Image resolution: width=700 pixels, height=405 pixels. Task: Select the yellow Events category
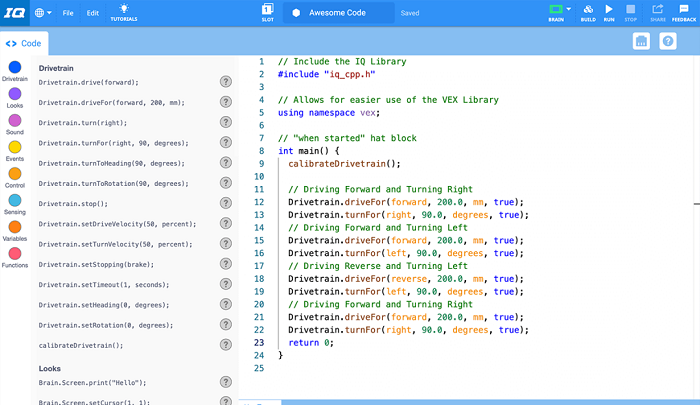coord(14,148)
